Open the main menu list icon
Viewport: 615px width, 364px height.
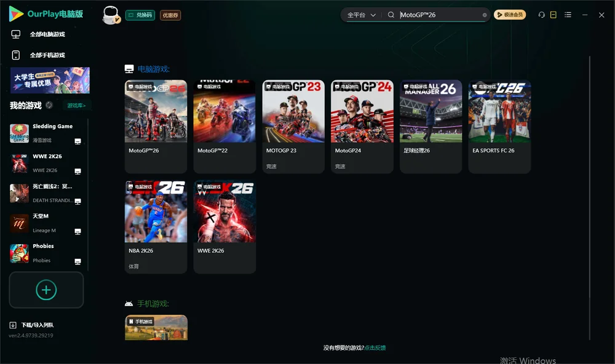tap(568, 15)
